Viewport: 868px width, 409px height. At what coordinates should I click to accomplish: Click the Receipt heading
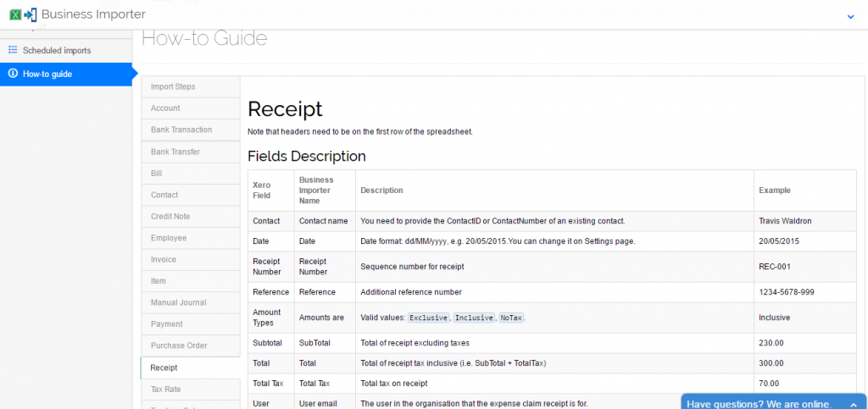pos(285,109)
